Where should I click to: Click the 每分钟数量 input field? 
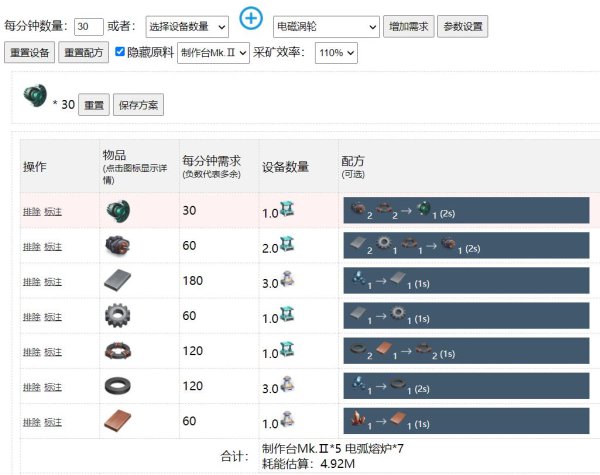tap(89, 26)
